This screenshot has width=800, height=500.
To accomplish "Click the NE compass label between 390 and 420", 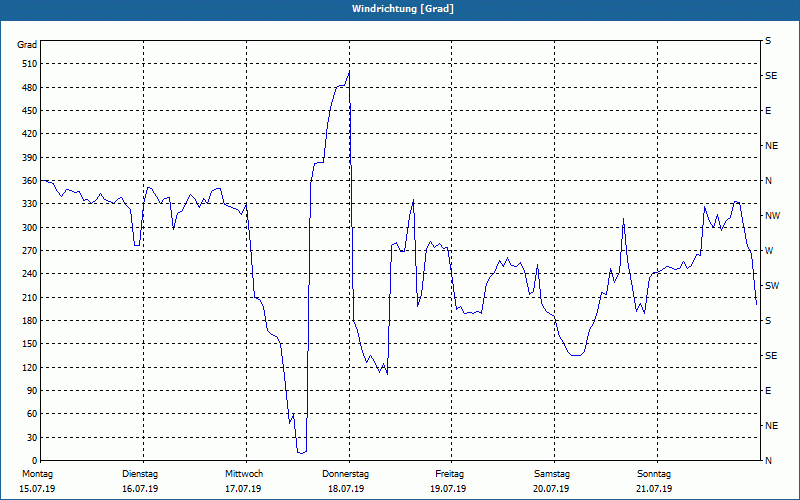I will (x=771, y=146).
